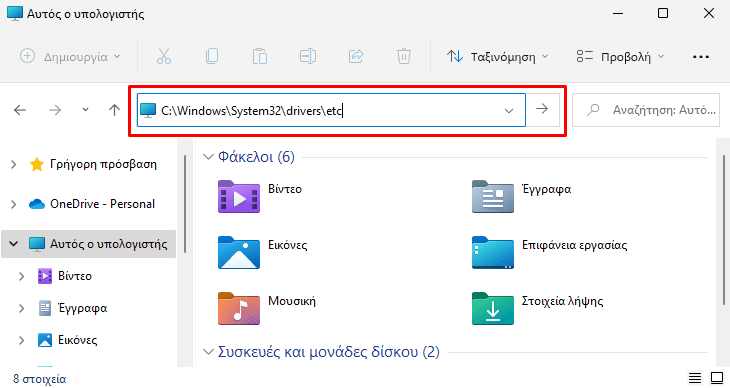The width and height of the screenshot is (730, 388).
Task: Expand Γρήγορη πρόσβαση in sidebar
Action: [14, 164]
